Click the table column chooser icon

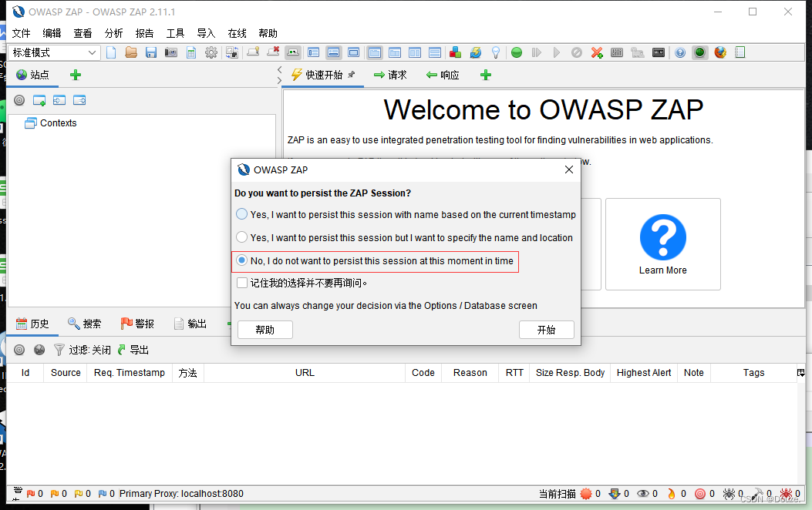tap(801, 372)
